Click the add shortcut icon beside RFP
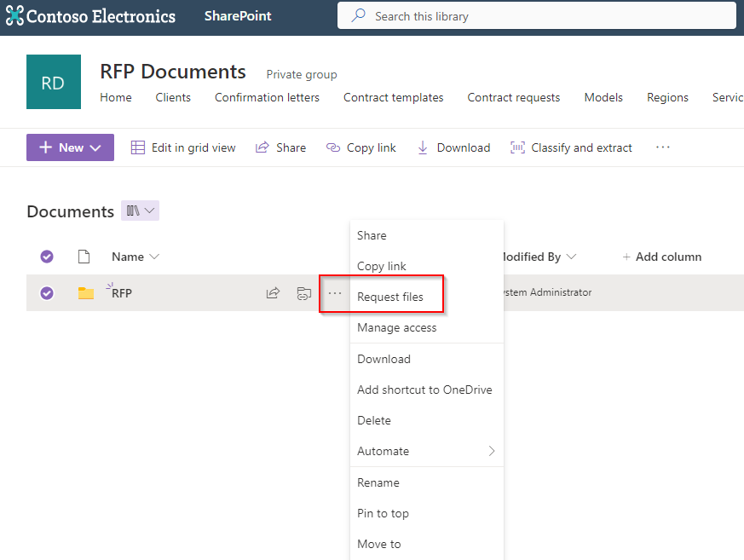The image size is (744, 560). tap(303, 293)
